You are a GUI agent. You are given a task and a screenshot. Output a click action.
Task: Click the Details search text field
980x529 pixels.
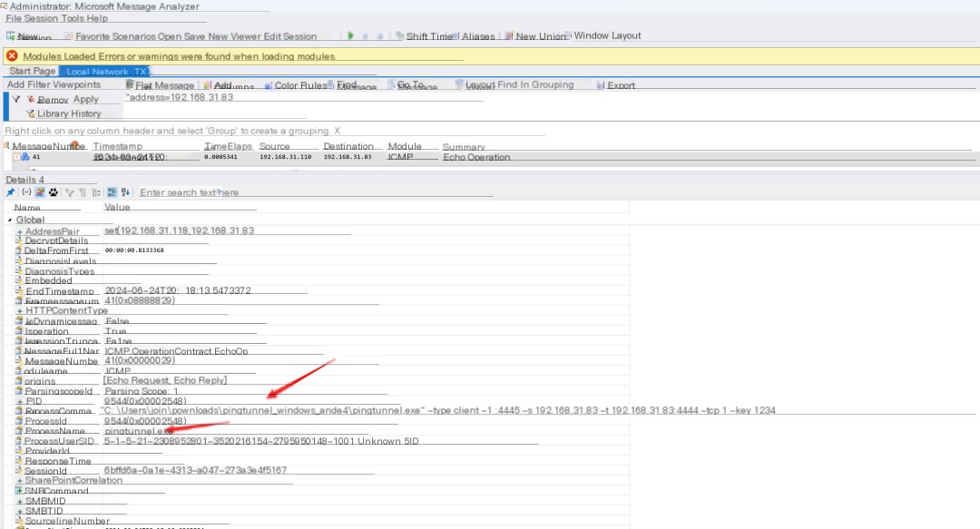pyautogui.click(x=316, y=192)
